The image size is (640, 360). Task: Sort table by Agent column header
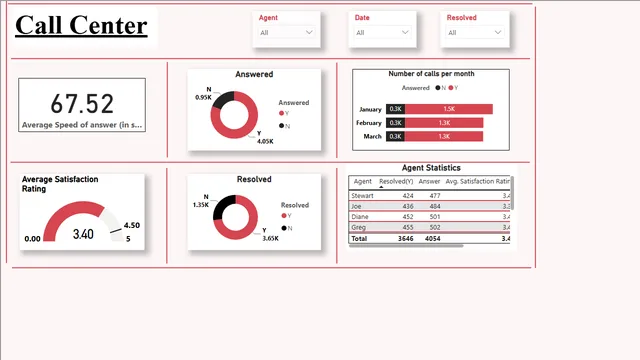point(362,181)
